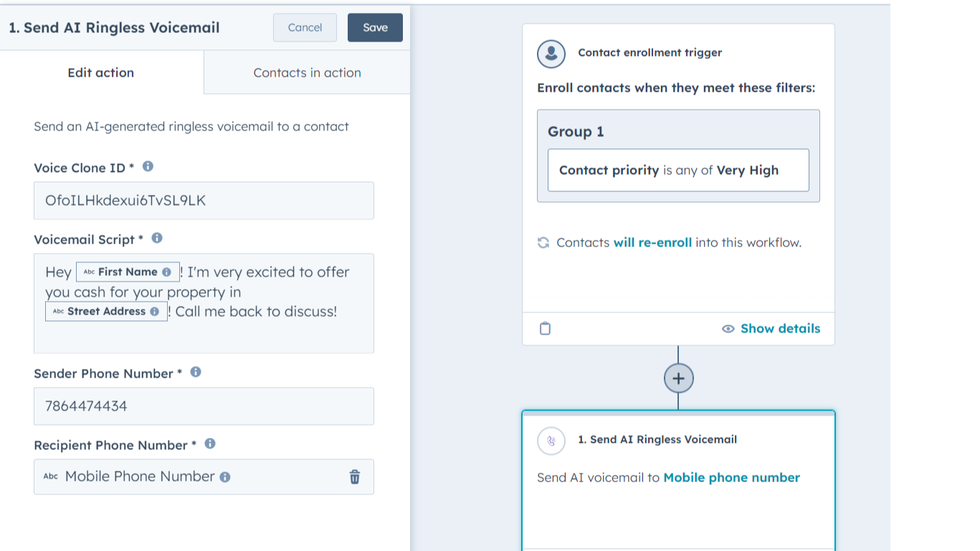Switch to the Contacts in action tab

(x=307, y=73)
